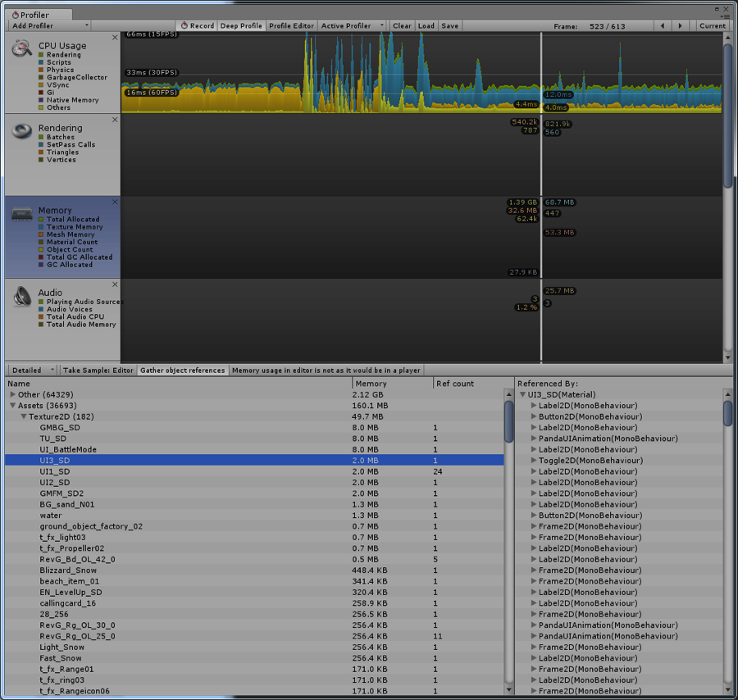Click the Load button
Image resolution: width=738 pixels, height=700 pixels.
tap(426, 26)
